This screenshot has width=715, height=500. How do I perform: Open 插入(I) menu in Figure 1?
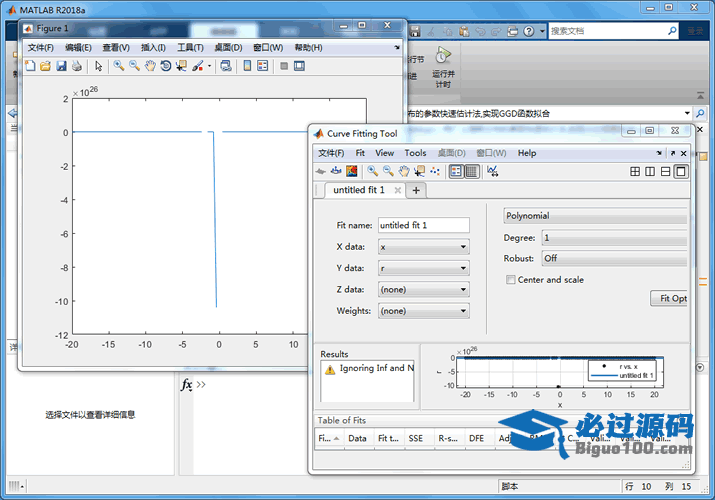(x=153, y=47)
